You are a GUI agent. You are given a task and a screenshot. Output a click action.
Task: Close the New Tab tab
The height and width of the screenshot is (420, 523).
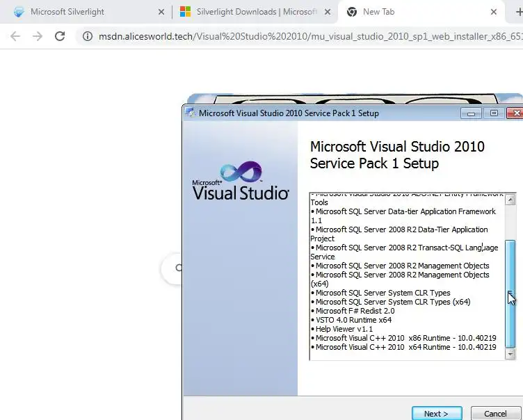pyautogui.click(x=494, y=12)
